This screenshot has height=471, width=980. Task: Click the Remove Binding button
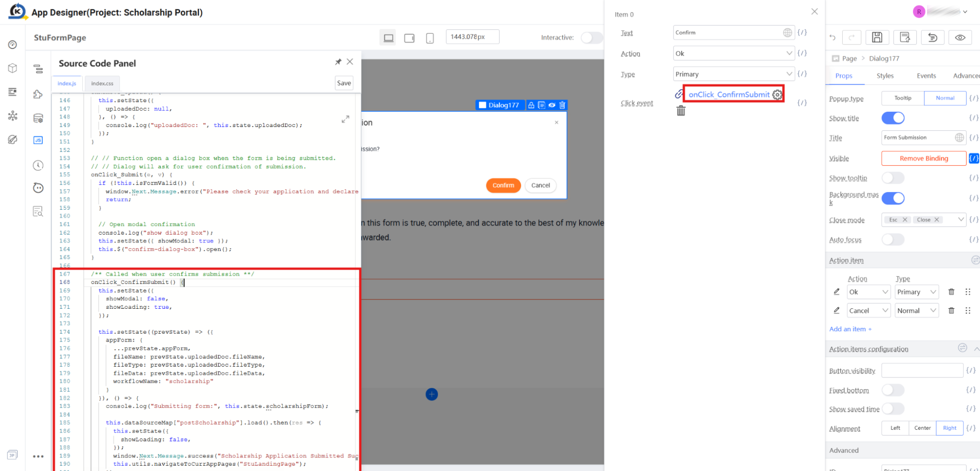[924, 158]
